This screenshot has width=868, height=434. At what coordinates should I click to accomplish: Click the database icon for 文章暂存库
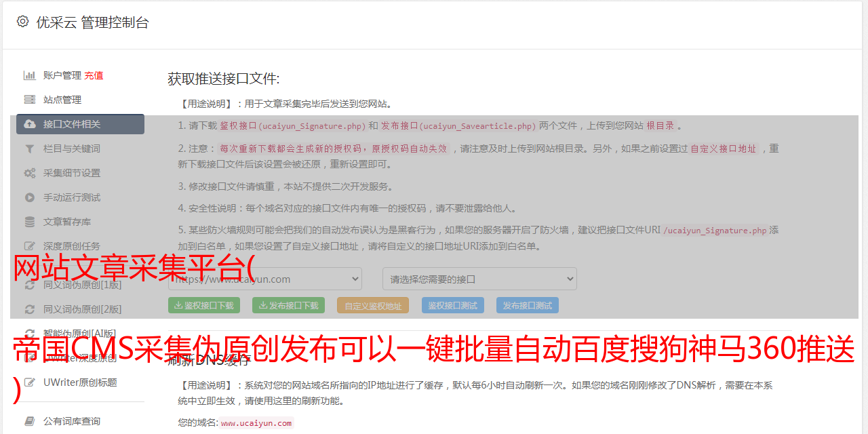point(30,222)
